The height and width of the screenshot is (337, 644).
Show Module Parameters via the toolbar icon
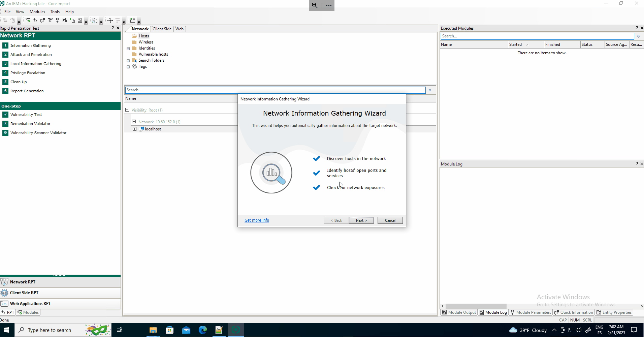(57, 20)
